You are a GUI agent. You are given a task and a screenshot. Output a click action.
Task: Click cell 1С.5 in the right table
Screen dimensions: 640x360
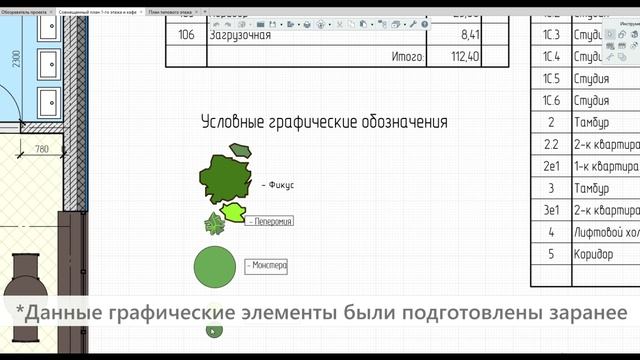(551, 78)
